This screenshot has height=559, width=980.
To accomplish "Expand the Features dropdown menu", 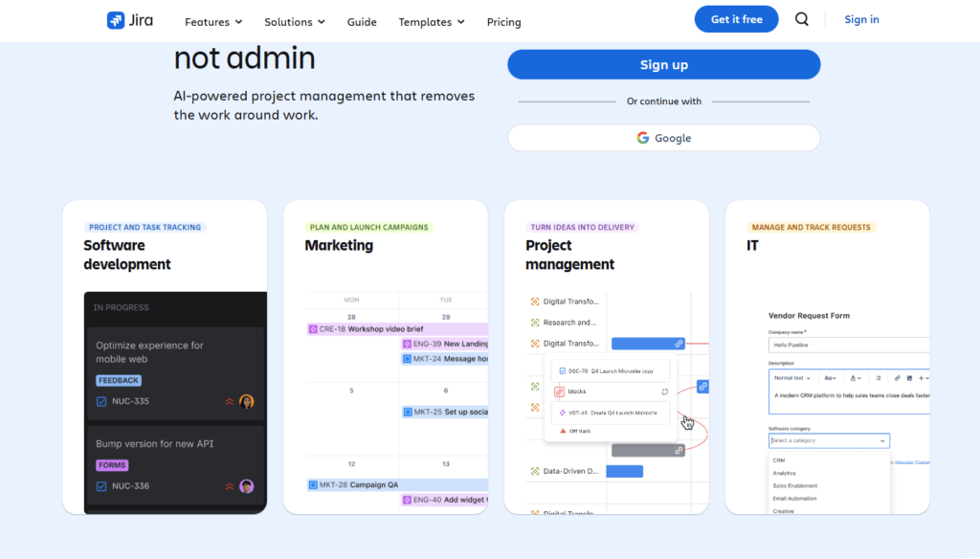I will coord(213,22).
